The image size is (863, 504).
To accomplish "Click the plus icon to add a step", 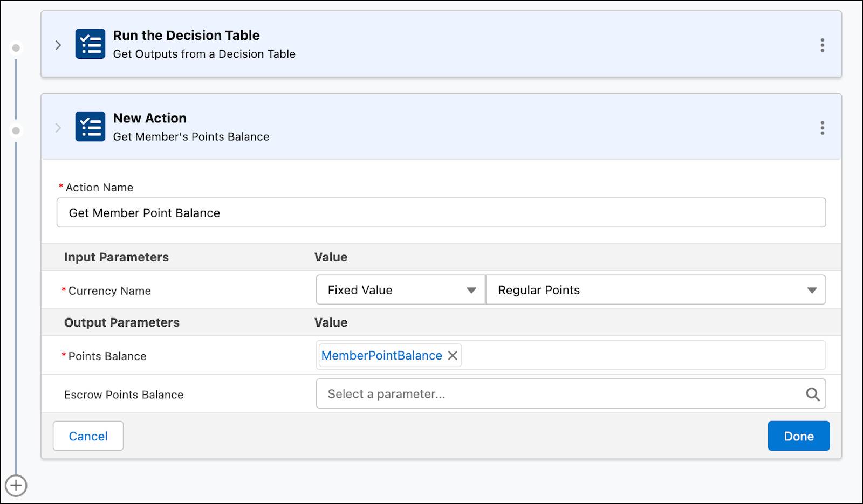I will 16,486.
